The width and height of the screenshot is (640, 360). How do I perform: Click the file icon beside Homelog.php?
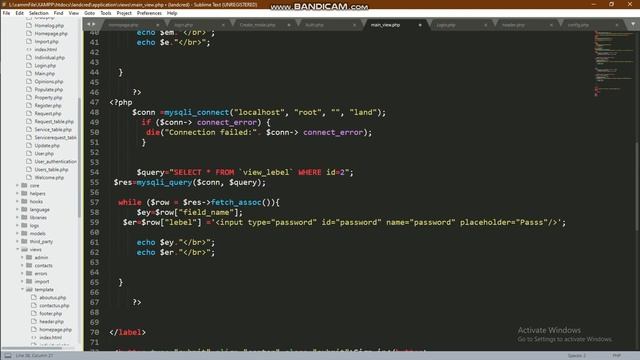point(29,25)
